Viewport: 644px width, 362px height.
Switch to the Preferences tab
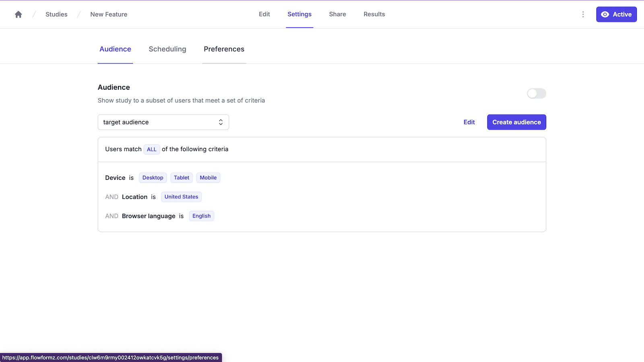click(x=224, y=49)
